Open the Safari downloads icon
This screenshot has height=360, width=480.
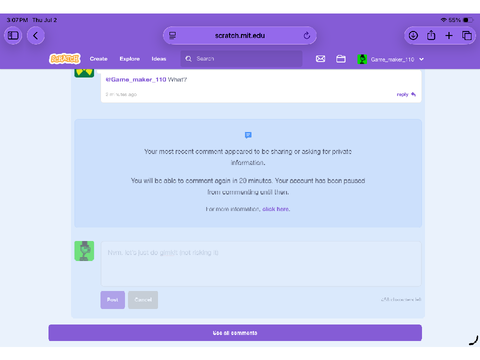(413, 35)
